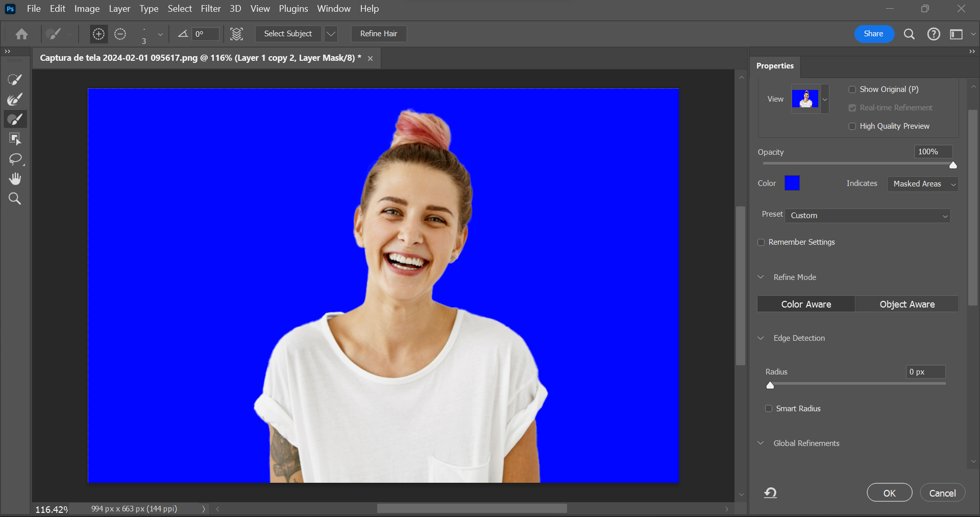Click the Cancel button
Image resolution: width=980 pixels, height=517 pixels.
[x=942, y=492]
